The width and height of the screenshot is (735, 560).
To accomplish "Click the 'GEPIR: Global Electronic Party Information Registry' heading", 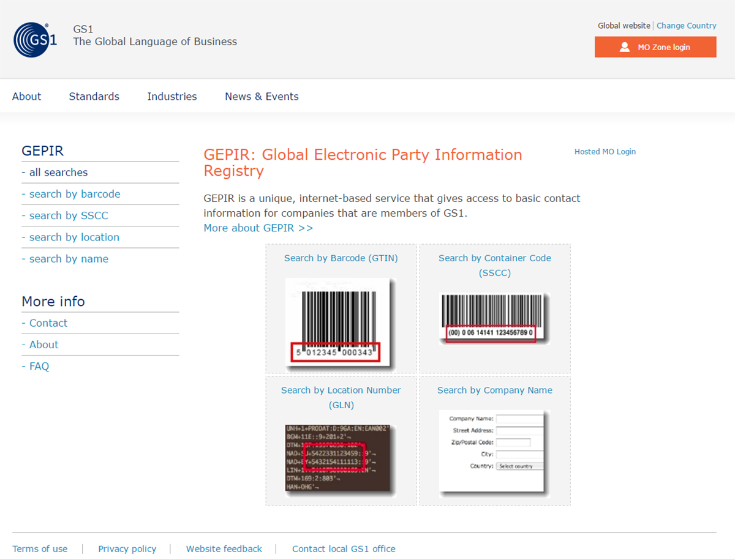I will (363, 162).
